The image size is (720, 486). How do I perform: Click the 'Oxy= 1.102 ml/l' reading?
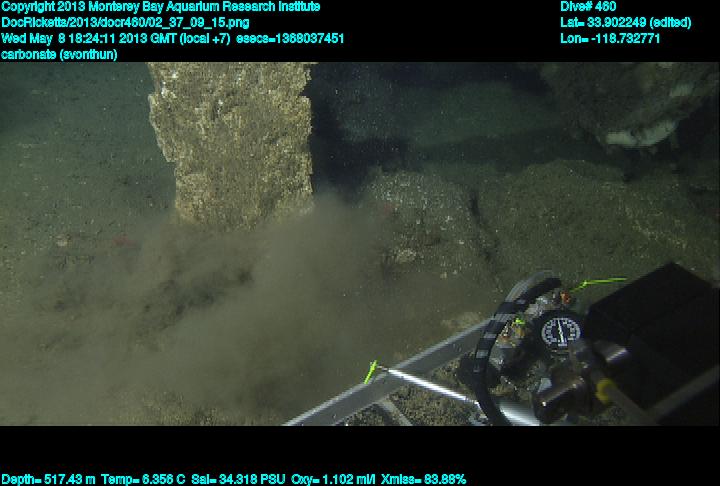(x=333, y=479)
